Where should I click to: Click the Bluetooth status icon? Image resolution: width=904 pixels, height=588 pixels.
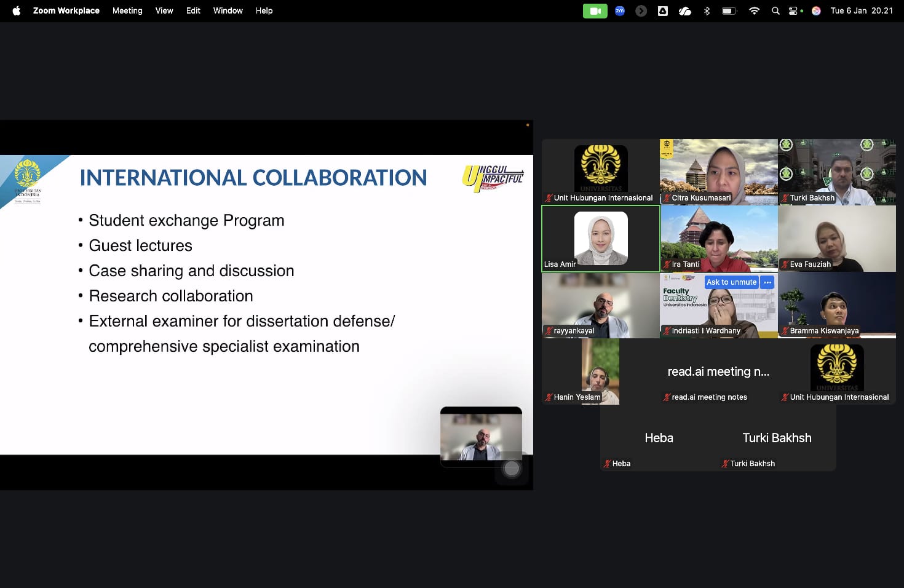707,11
